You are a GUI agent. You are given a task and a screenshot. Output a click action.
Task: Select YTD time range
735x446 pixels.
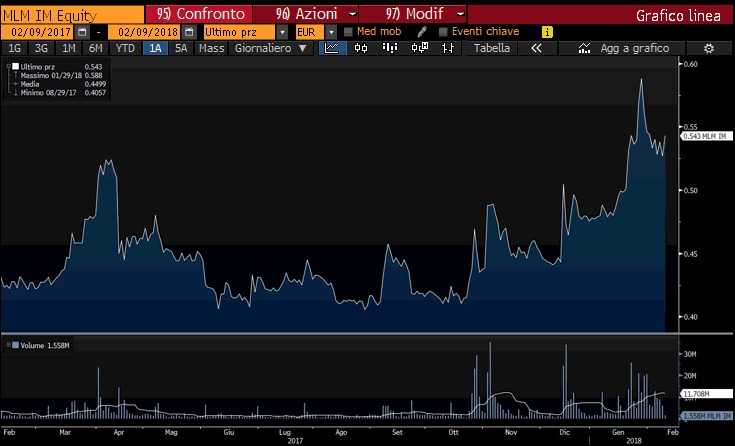125,48
